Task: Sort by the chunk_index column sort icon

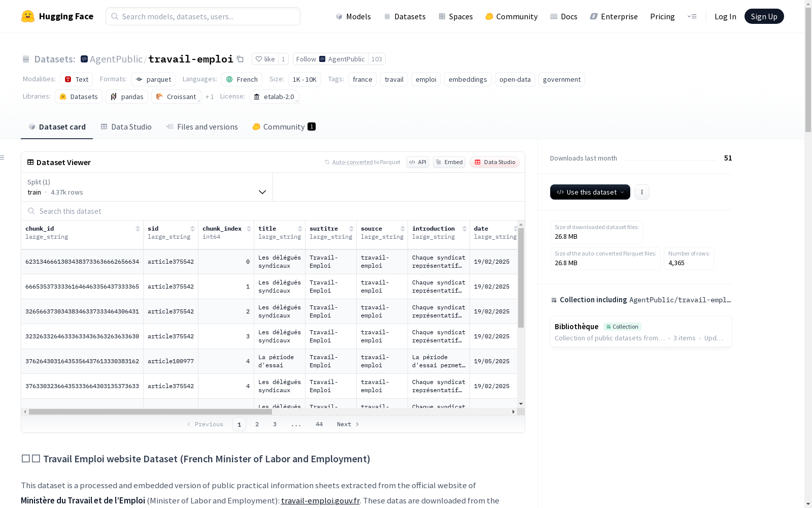Action: pyautogui.click(x=249, y=229)
